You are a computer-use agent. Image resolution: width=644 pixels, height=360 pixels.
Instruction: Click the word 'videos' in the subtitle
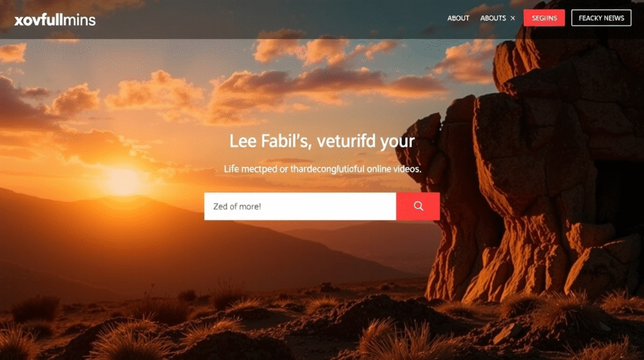407,169
